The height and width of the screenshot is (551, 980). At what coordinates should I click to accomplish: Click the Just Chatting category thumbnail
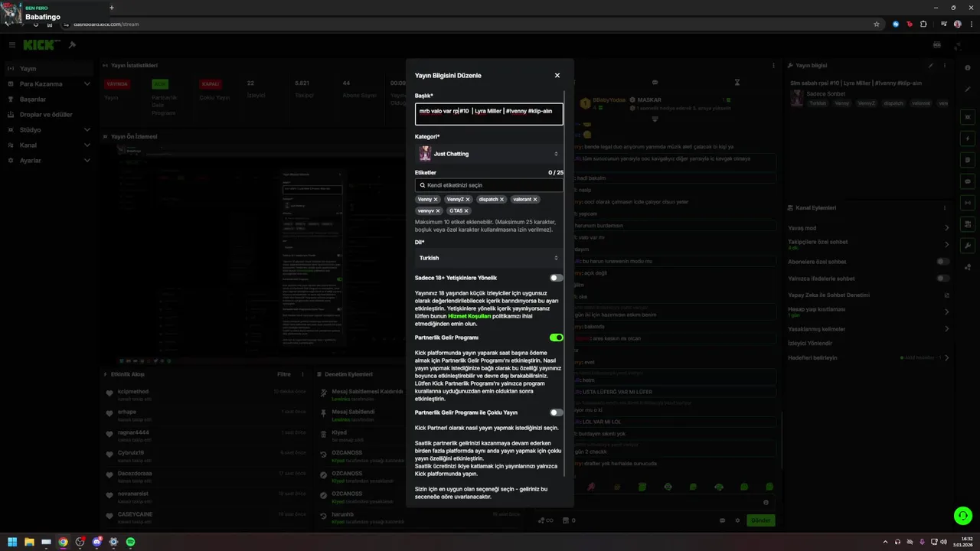[x=425, y=154]
